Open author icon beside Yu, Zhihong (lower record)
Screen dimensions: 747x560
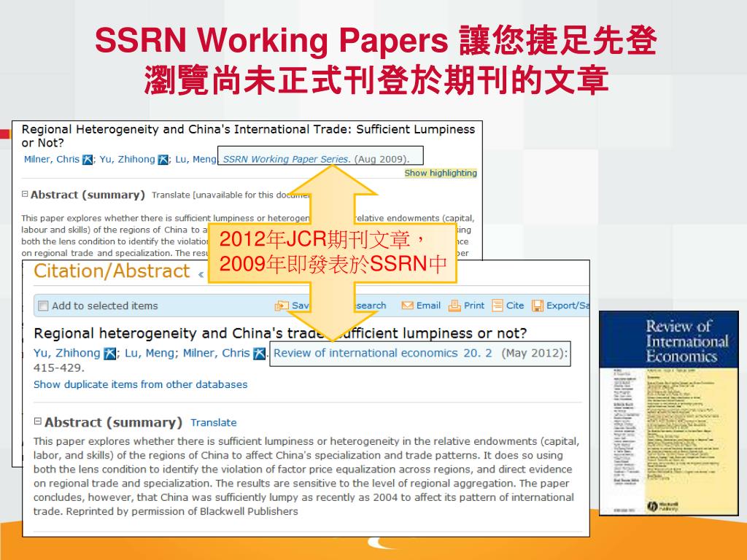click(110, 354)
